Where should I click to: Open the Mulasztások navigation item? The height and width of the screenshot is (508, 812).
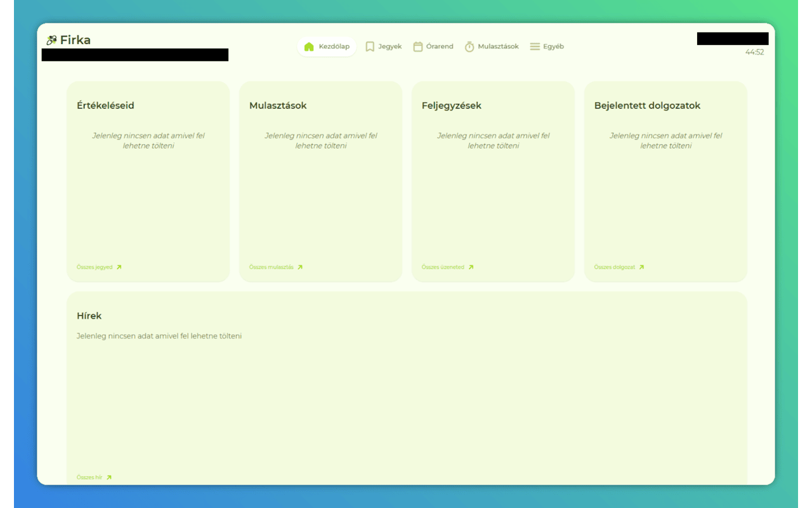point(492,46)
